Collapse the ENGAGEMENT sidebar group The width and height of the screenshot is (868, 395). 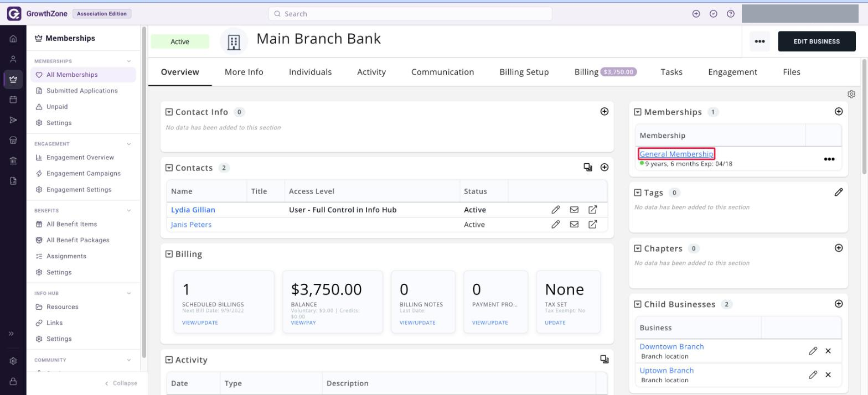(x=129, y=144)
